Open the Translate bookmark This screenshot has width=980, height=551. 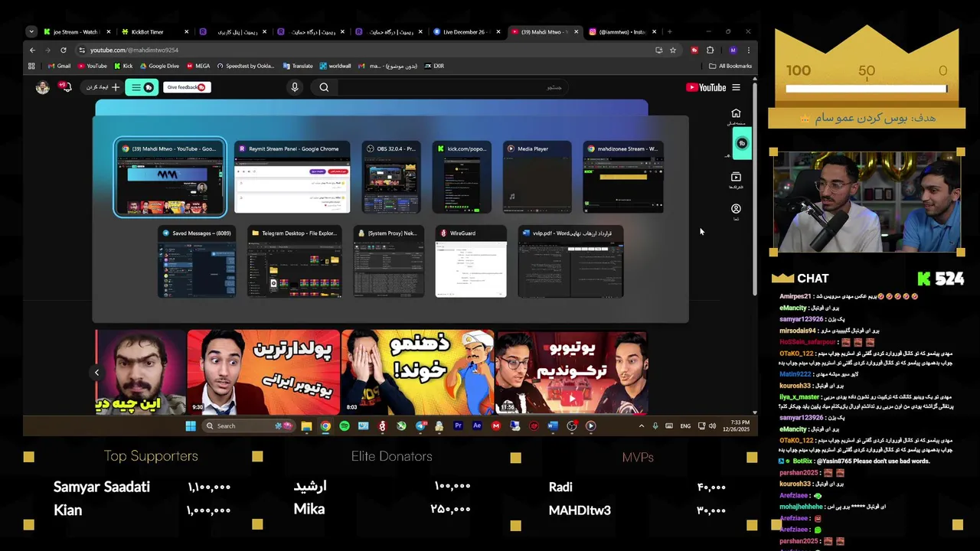(298, 66)
